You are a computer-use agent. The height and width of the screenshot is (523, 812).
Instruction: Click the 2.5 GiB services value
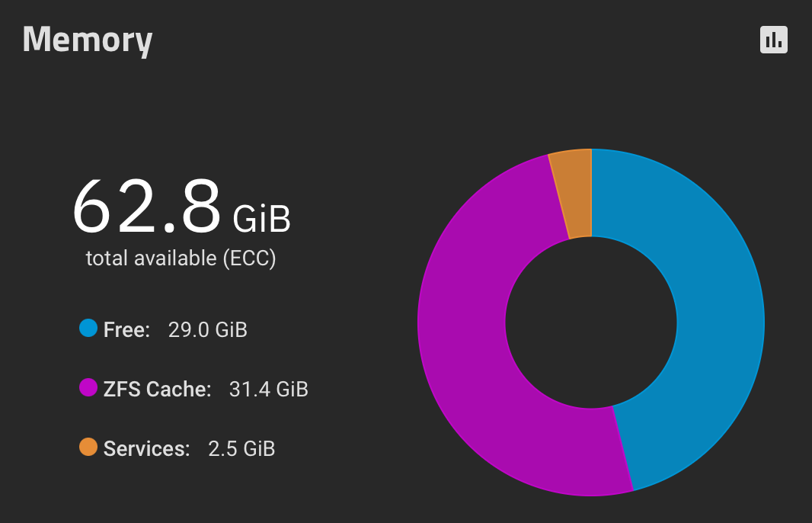[x=241, y=449]
